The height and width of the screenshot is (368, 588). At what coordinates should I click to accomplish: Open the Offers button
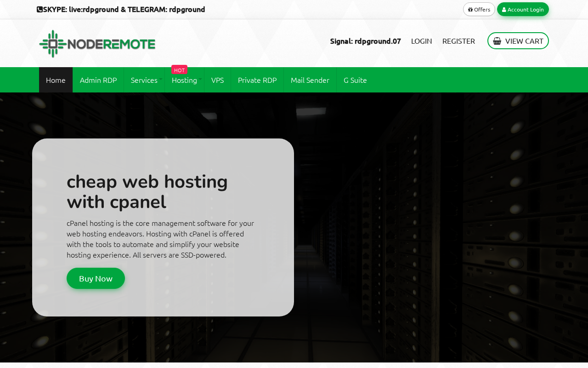point(479,9)
